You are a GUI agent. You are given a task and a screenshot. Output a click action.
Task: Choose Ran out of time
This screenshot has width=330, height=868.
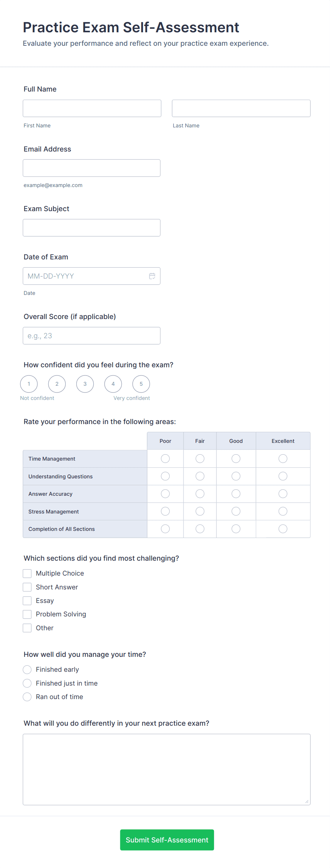(x=27, y=697)
